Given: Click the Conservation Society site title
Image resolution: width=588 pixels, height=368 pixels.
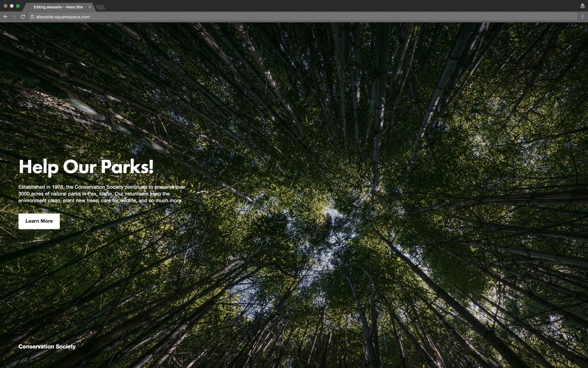Looking at the screenshot, I should point(47,346).
